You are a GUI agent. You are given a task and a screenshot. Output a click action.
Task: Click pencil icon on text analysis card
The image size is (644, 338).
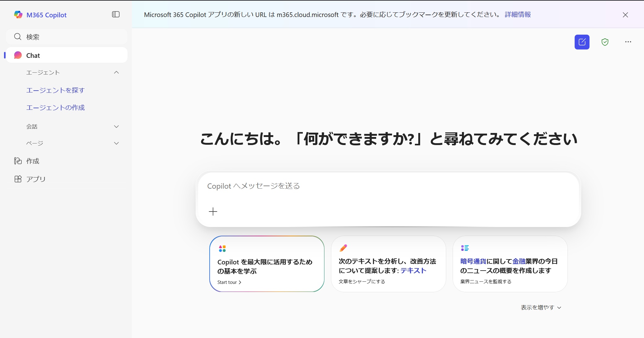coord(343,248)
